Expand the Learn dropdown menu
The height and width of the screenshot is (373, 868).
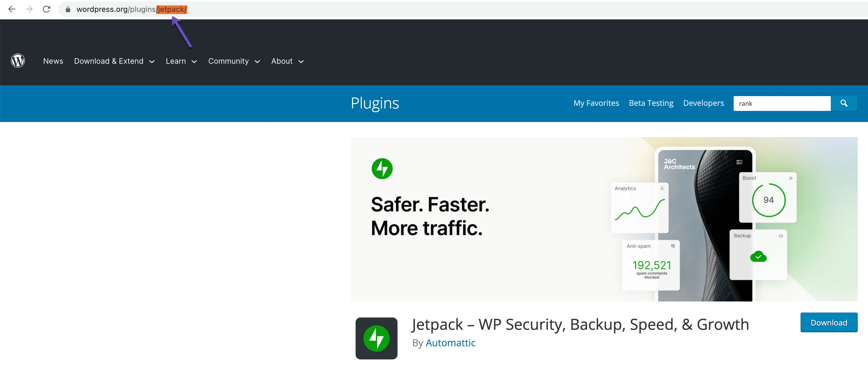tap(181, 61)
